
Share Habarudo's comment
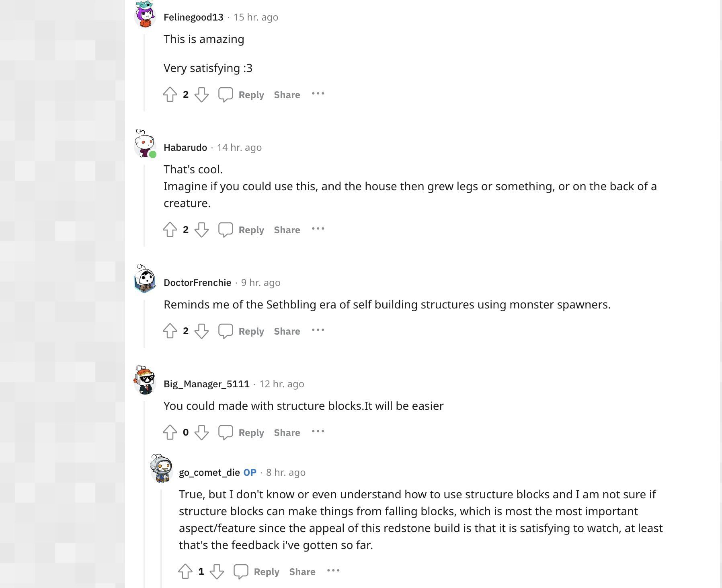(x=287, y=230)
